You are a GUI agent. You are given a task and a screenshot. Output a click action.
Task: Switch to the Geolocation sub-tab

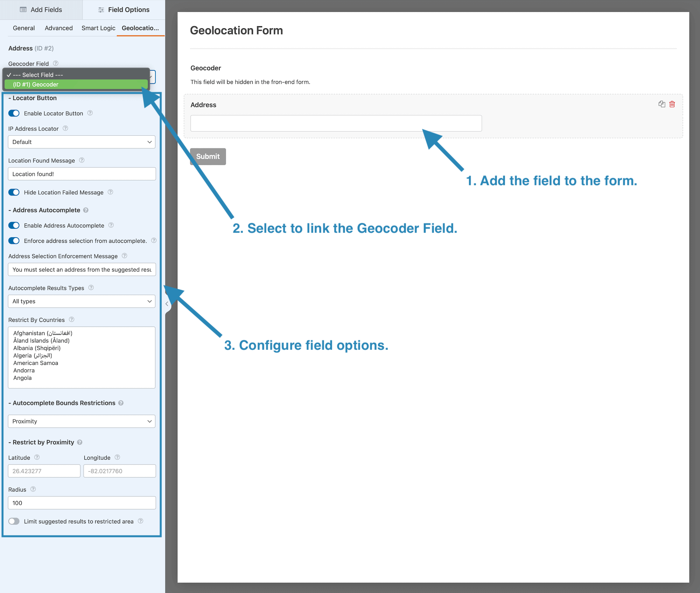click(x=140, y=28)
